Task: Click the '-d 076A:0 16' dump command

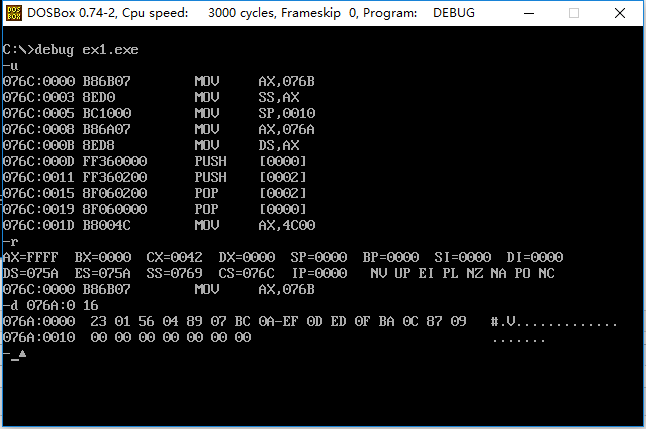Action: click(x=50, y=306)
